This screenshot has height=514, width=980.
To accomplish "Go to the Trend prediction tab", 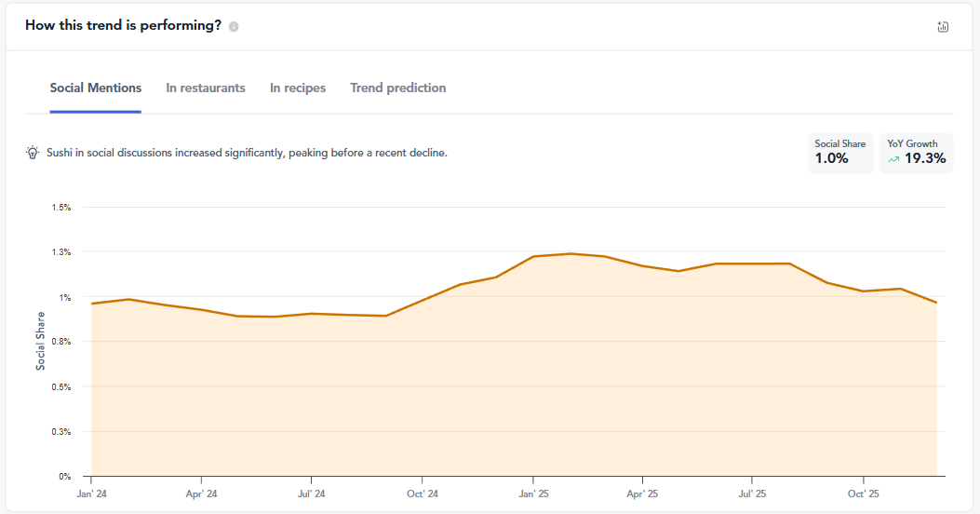I will [x=398, y=88].
